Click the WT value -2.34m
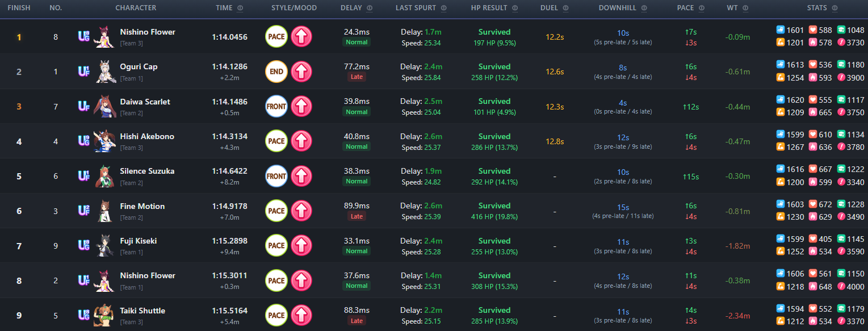The image size is (868, 331). (737, 316)
